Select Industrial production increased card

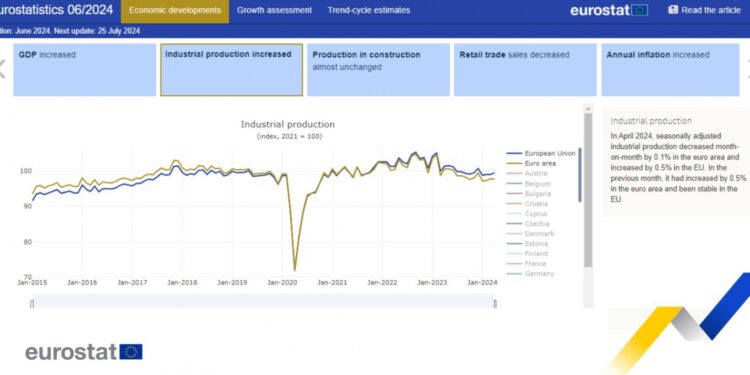point(232,70)
